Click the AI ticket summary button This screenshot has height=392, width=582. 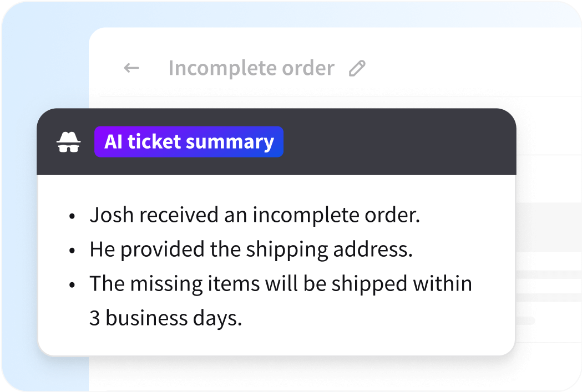point(189,142)
